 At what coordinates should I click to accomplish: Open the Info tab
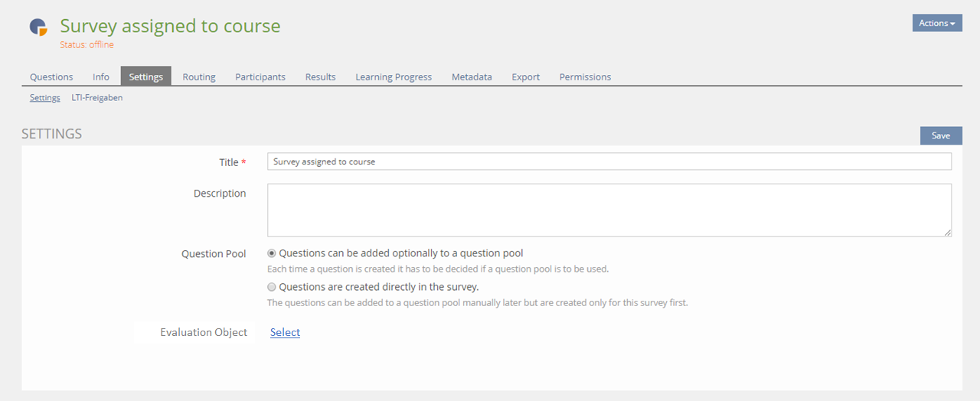pos(101,77)
